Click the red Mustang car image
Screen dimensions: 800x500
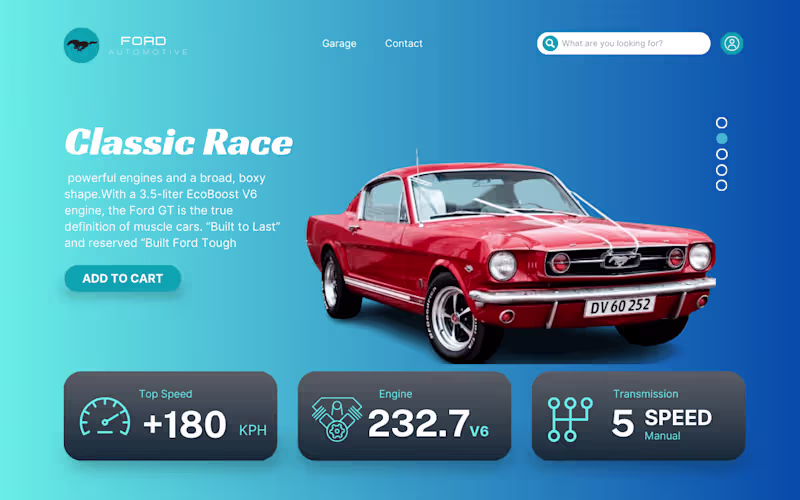pos(510,255)
